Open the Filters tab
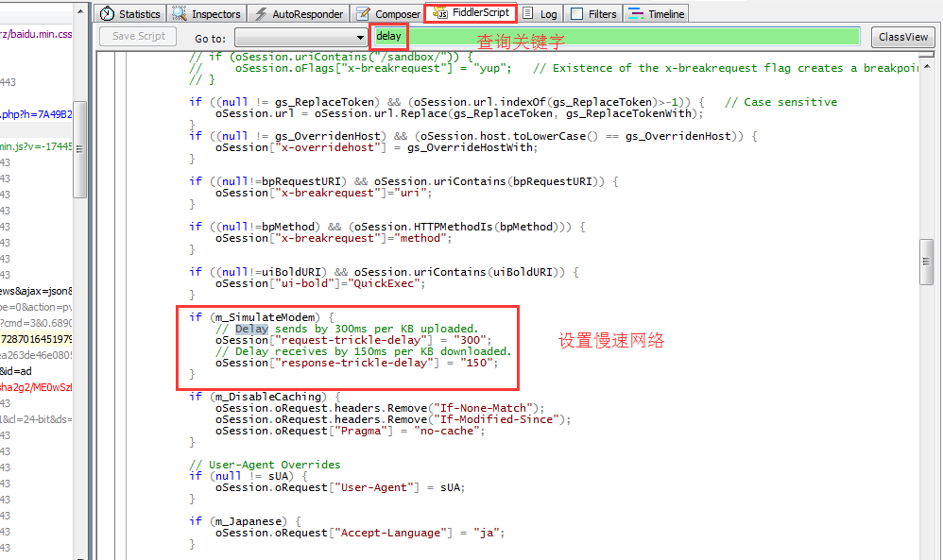 click(x=594, y=14)
